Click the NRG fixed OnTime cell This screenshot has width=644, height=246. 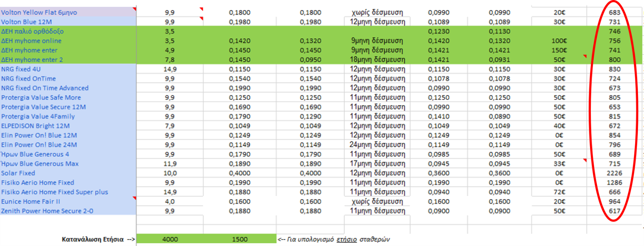coord(68,78)
